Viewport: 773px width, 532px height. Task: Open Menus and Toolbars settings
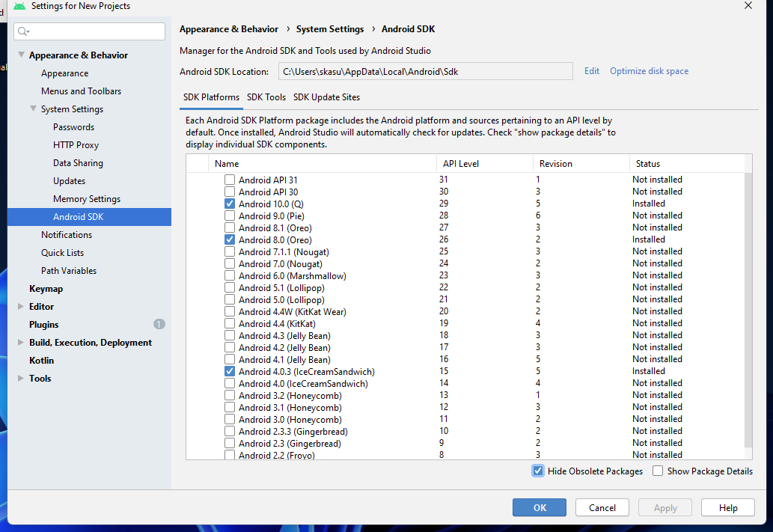[81, 91]
